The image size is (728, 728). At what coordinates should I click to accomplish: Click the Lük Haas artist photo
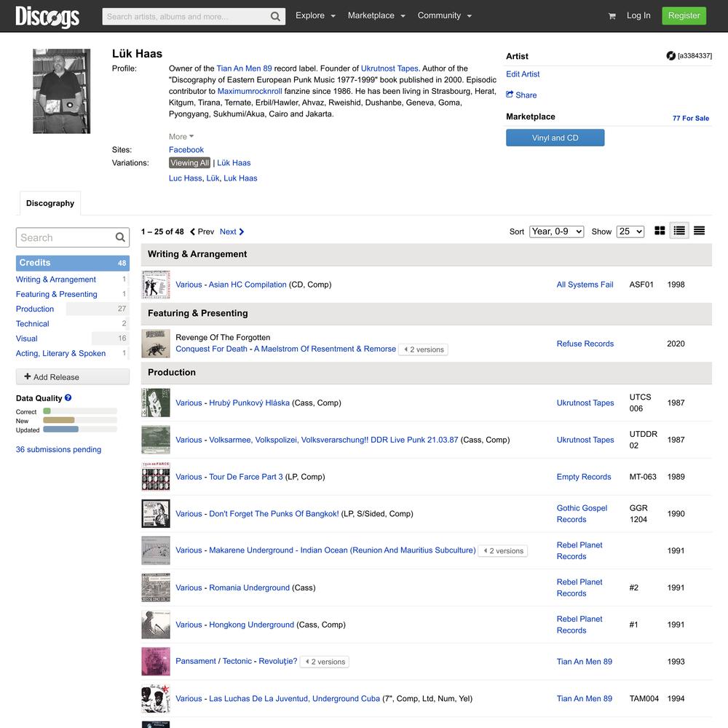pos(62,91)
